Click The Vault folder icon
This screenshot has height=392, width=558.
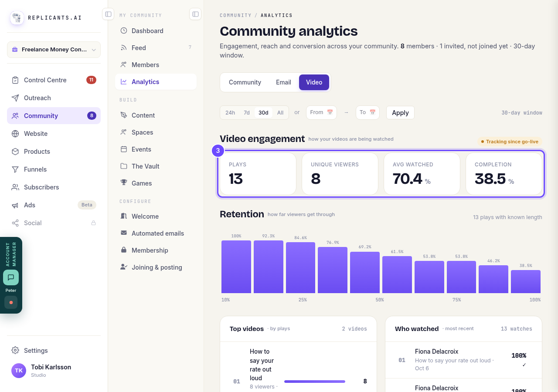click(124, 166)
